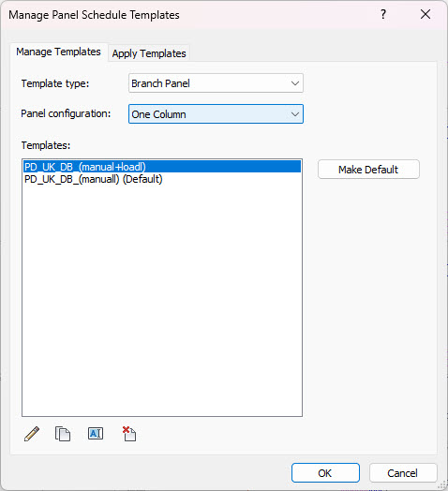The height and width of the screenshot is (491, 448).
Task: Close the Manage Panel Schedule Templates dialog
Action: click(426, 14)
